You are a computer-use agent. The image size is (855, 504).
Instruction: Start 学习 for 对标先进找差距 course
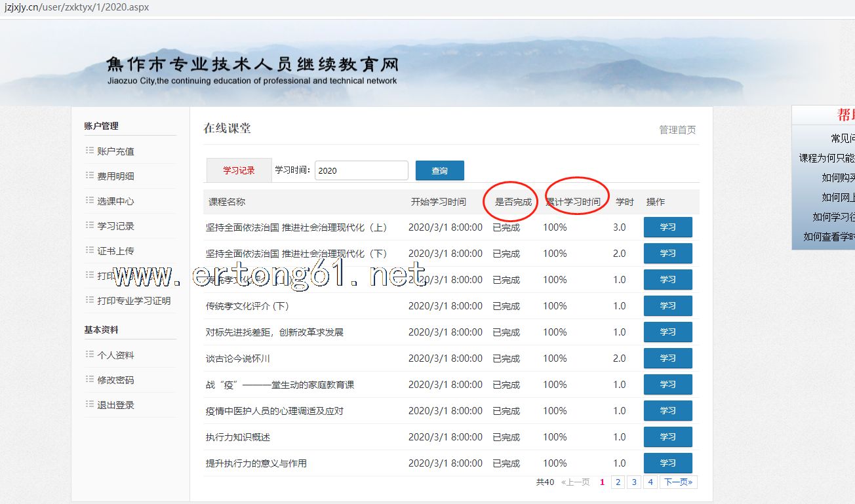coord(667,332)
